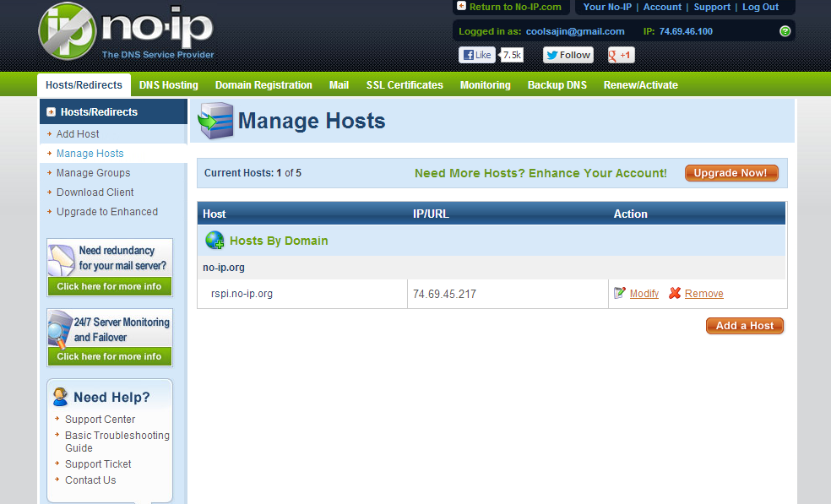This screenshot has height=504, width=831.
Task: Select Add Host in the sidebar
Action: click(x=78, y=134)
